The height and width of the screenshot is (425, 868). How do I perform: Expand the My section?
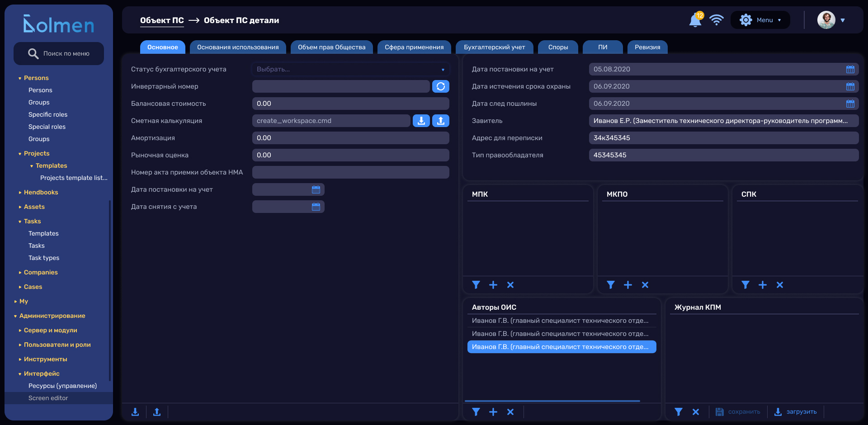tap(15, 302)
